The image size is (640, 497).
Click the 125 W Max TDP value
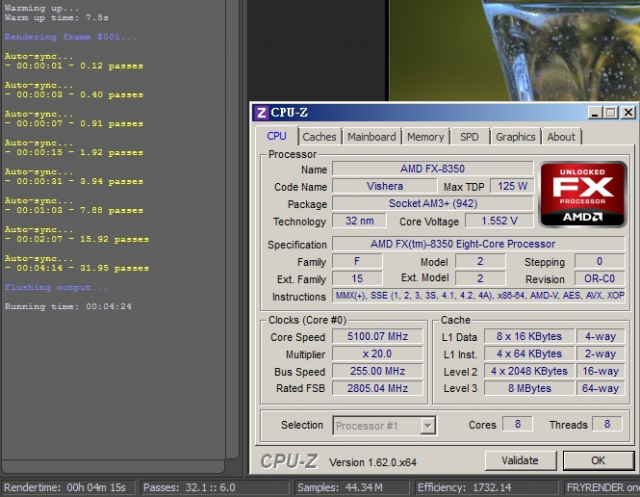coord(512,186)
